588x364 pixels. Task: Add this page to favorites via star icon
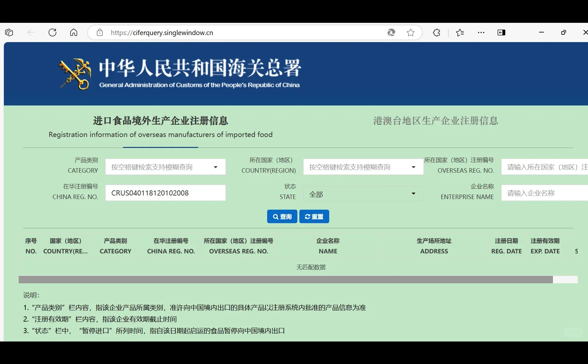tap(410, 32)
